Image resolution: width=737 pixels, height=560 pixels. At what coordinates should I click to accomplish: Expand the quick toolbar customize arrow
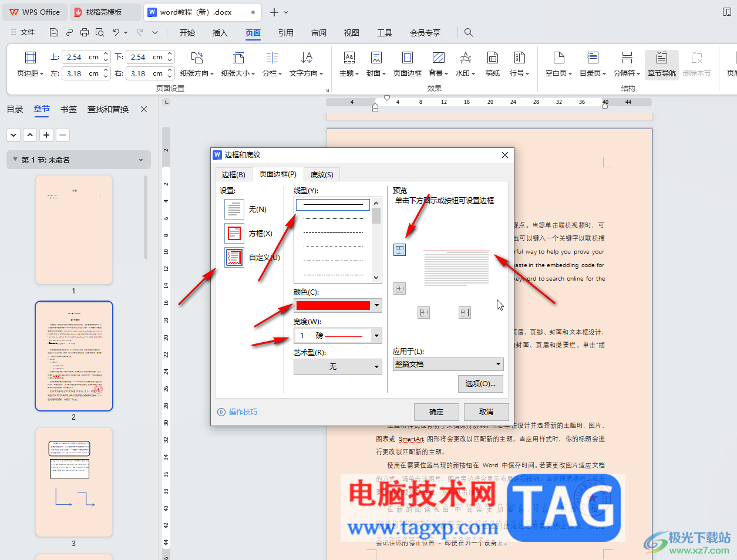[155, 32]
